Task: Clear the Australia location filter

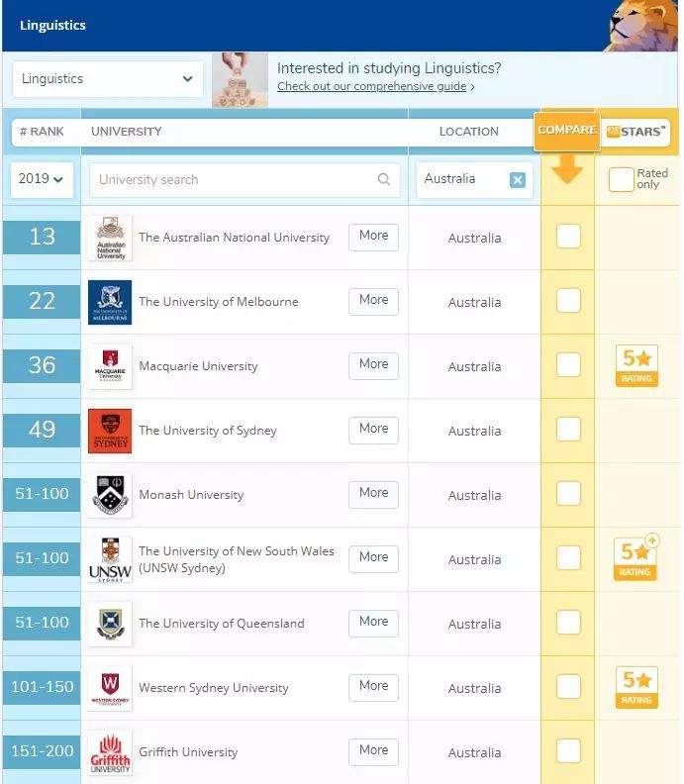Action: (x=518, y=179)
